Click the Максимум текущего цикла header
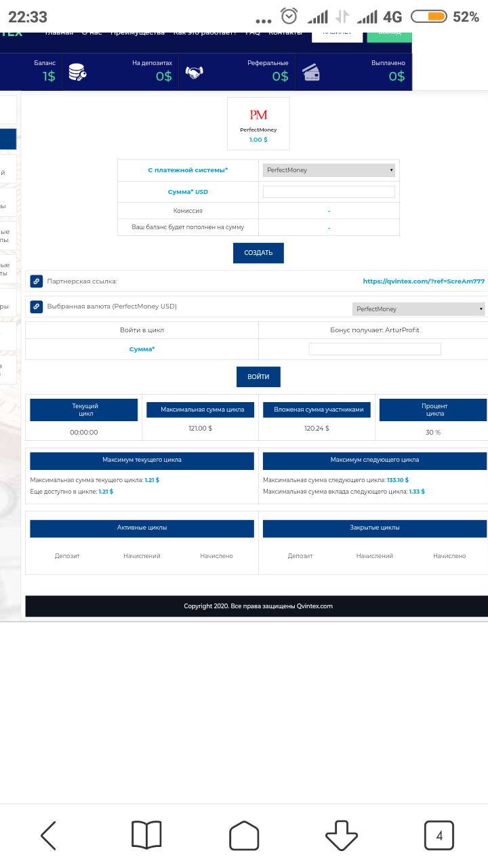The width and height of the screenshot is (488, 868). [x=142, y=460]
